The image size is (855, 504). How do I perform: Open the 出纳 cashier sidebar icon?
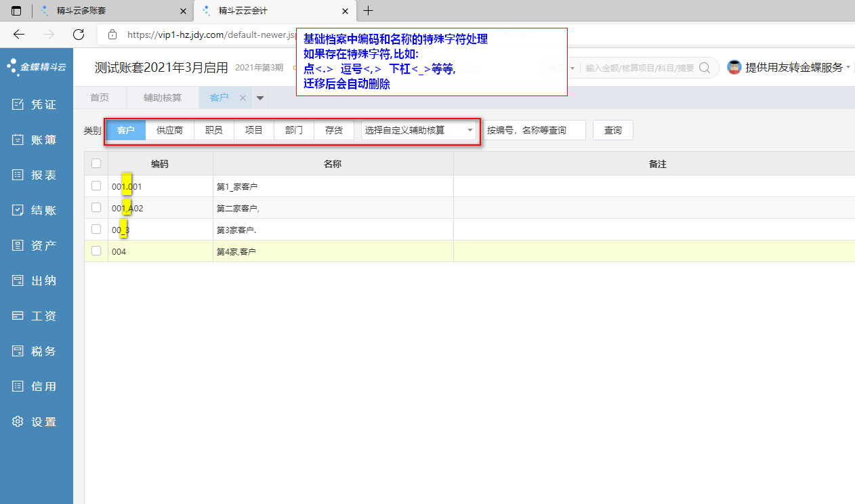coord(18,280)
